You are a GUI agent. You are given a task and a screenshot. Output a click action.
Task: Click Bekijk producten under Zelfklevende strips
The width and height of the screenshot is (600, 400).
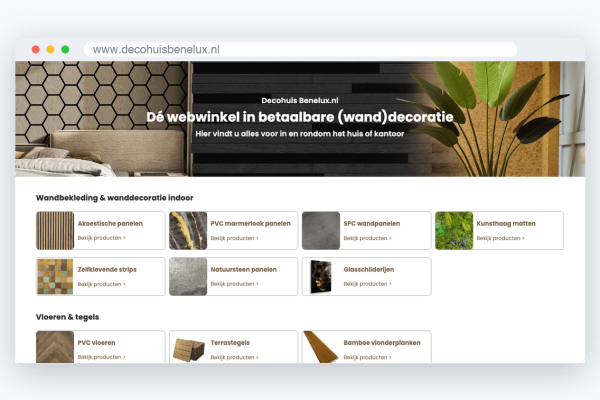click(x=101, y=284)
